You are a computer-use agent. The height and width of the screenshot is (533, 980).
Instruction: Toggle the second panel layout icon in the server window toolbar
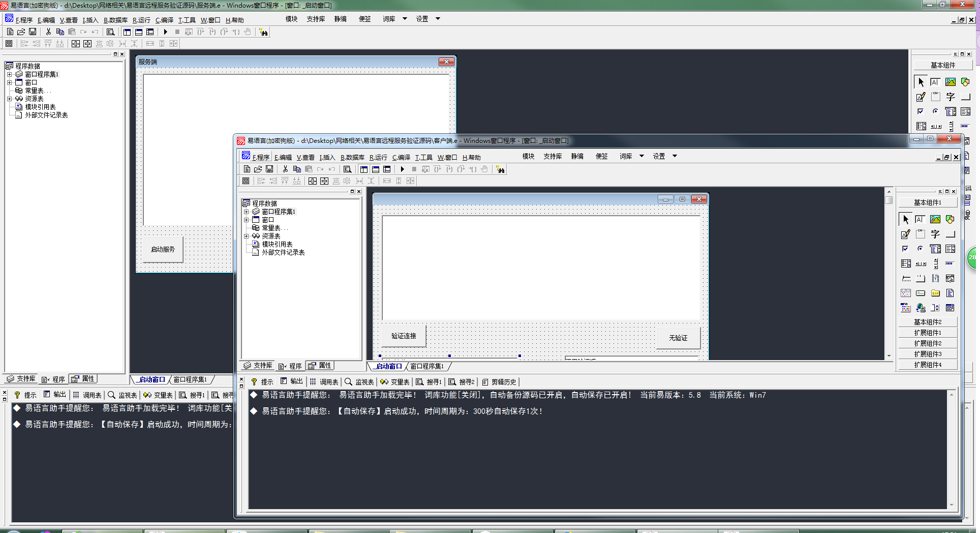pos(139,32)
